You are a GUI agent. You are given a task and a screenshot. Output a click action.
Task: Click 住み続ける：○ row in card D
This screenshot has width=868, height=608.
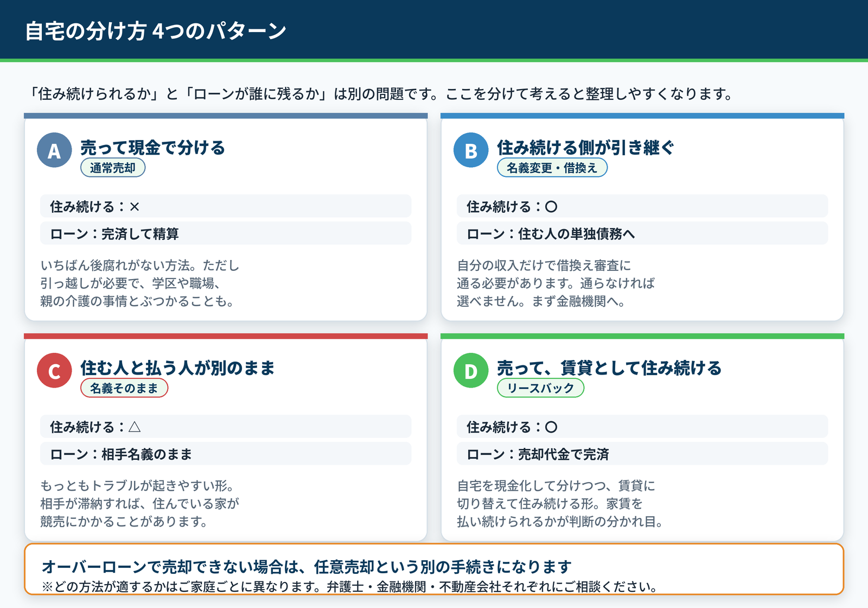tap(642, 427)
